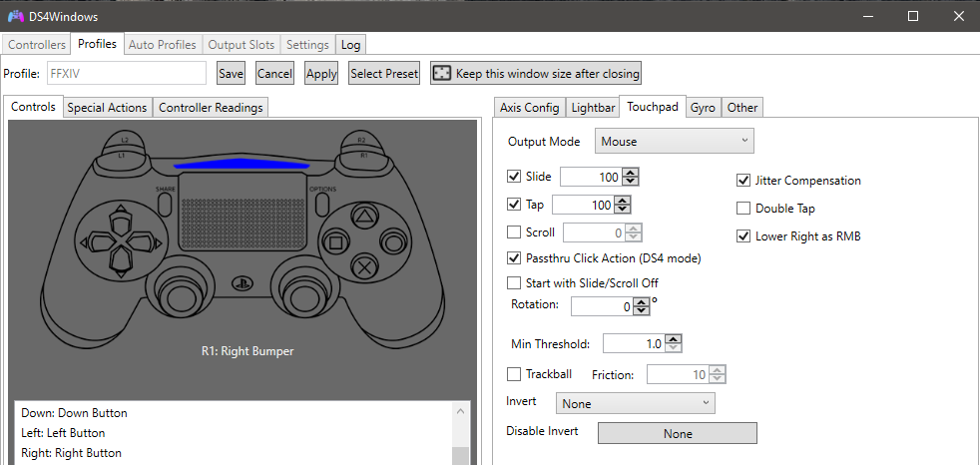The image size is (980, 465).
Task: Decrease Slide value with down arrow
Action: pos(631,182)
